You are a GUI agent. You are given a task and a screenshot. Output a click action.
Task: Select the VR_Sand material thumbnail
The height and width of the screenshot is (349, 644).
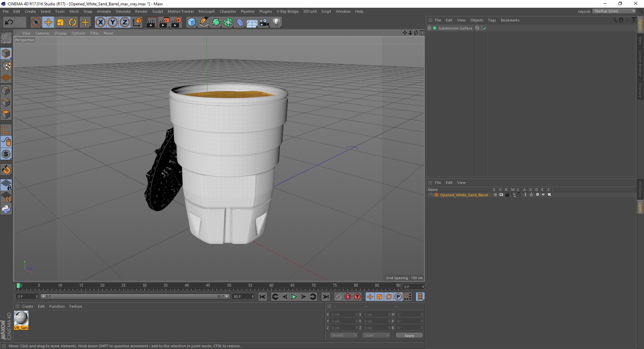coord(21,320)
